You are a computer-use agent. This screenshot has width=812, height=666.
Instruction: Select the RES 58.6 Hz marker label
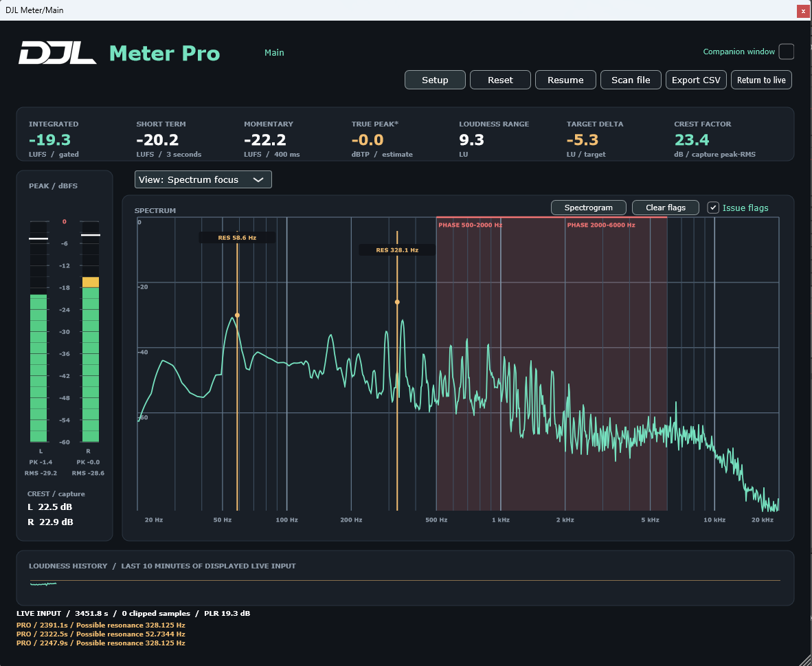click(237, 237)
